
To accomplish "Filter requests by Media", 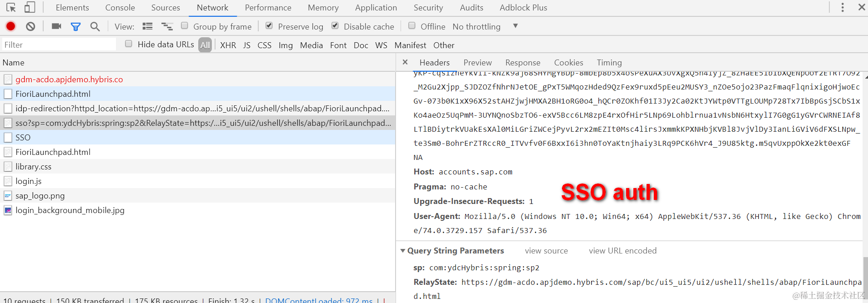I will click(311, 45).
